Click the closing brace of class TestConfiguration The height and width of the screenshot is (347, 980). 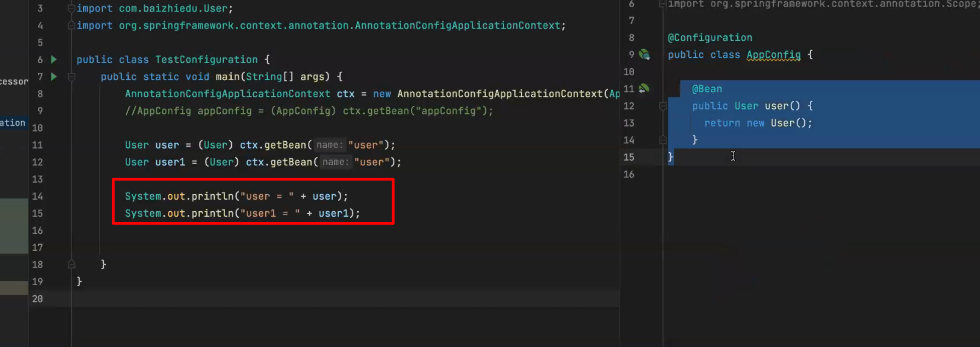pyautogui.click(x=79, y=281)
